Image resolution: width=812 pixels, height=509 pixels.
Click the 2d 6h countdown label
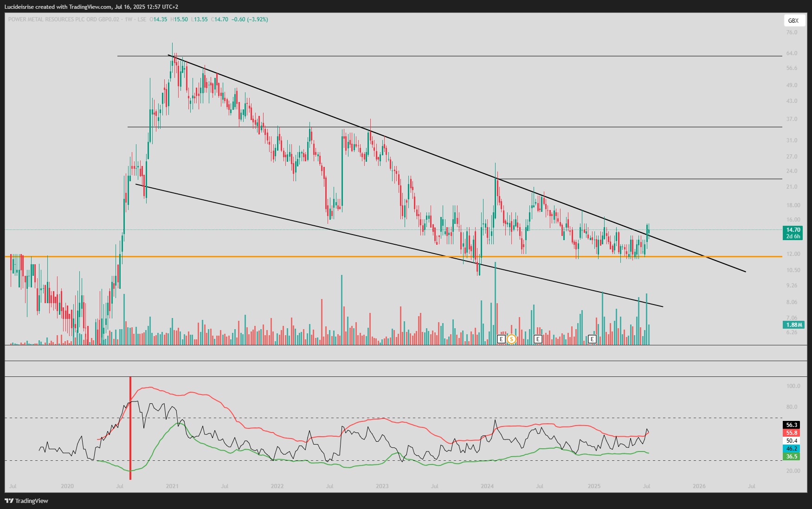[x=793, y=236]
